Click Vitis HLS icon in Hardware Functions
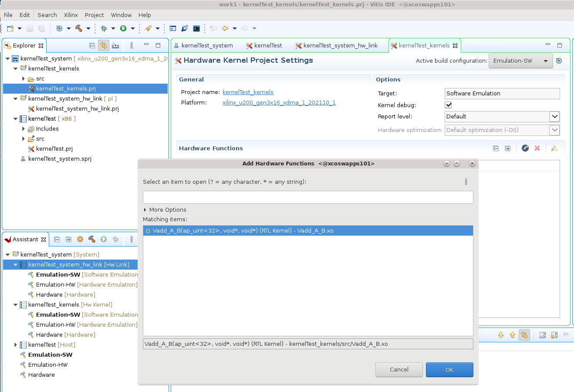 click(x=554, y=148)
